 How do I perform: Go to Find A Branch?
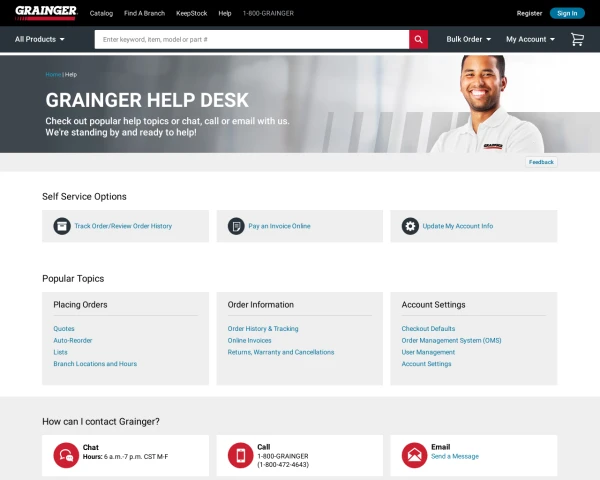point(144,13)
